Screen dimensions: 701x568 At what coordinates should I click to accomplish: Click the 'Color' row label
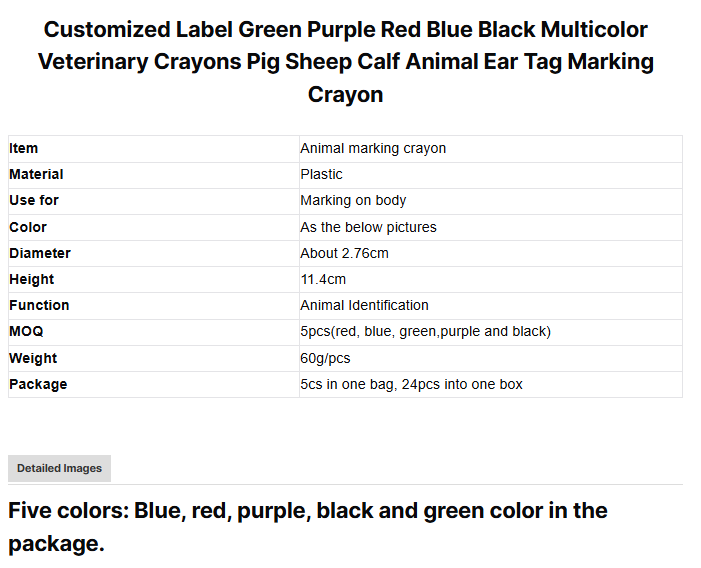pos(28,227)
